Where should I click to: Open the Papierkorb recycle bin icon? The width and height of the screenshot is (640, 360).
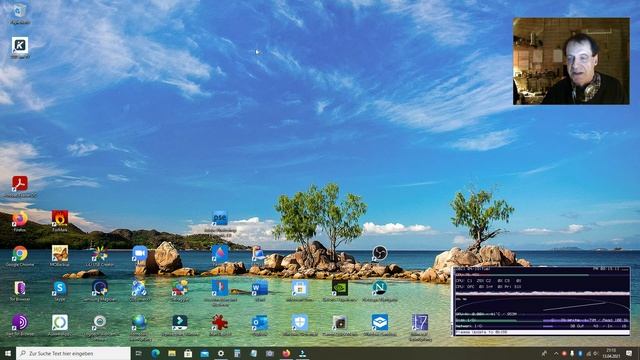coord(20,11)
